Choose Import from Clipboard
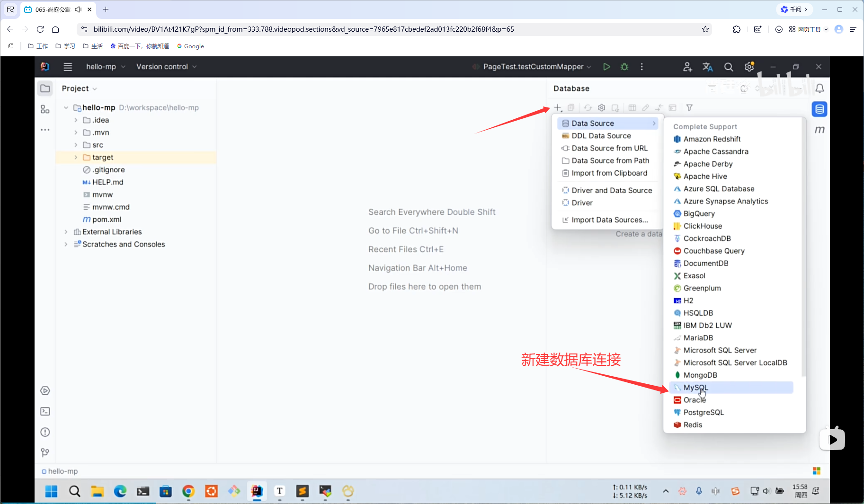 (x=607, y=173)
